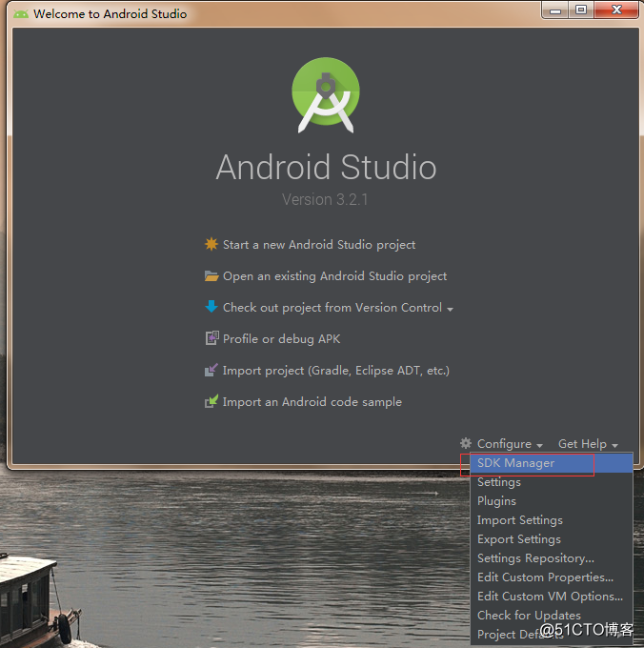Open Settings from the Configure menu
The image size is (644, 648).
pos(552,482)
